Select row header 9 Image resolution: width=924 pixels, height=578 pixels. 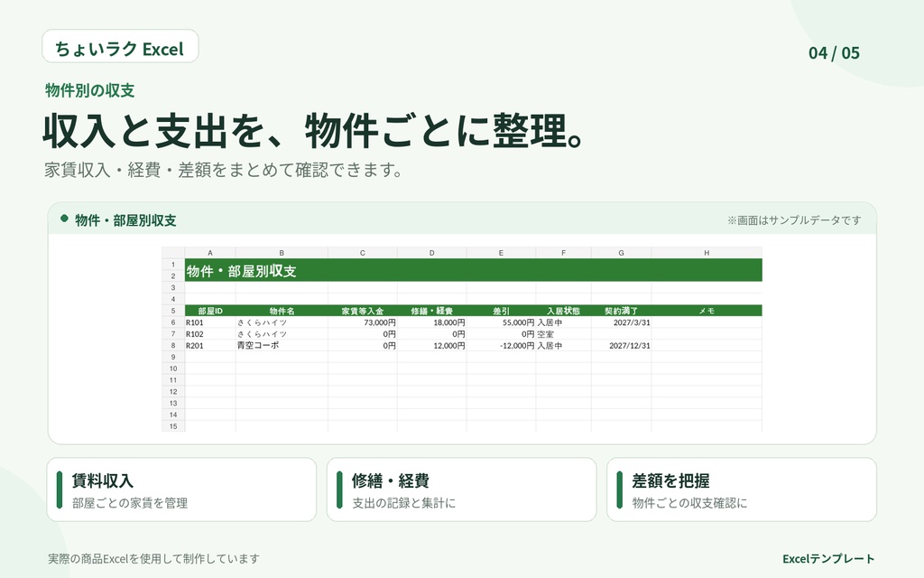[x=173, y=357]
